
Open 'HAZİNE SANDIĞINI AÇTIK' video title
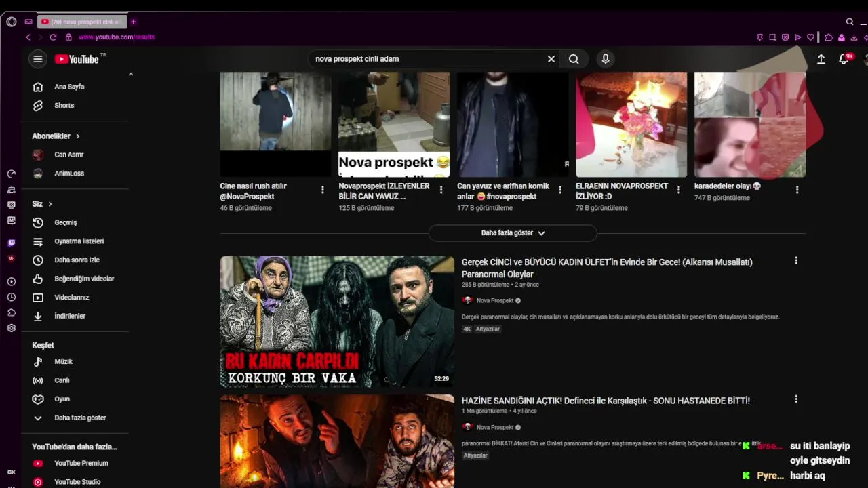pyautogui.click(x=606, y=401)
